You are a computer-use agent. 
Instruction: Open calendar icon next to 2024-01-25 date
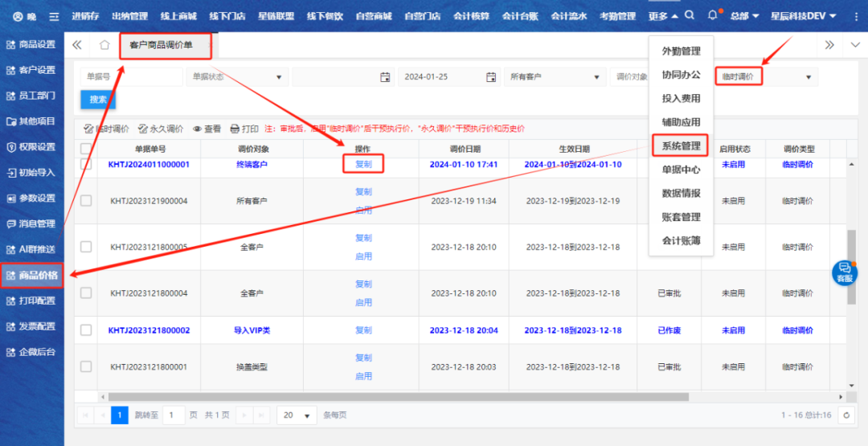pyautogui.click(x=491, y=77)
